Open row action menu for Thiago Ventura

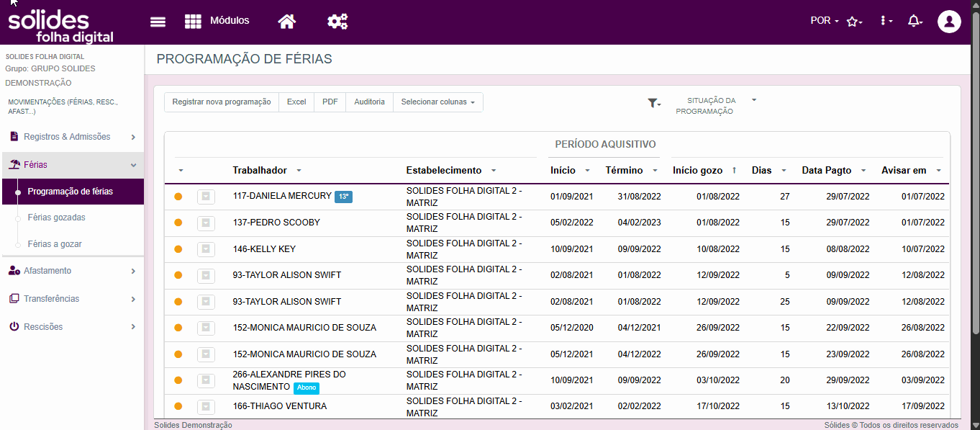(206, 406)
